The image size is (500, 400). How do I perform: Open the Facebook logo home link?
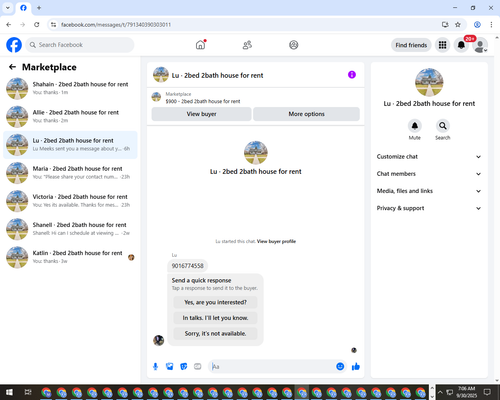click(14, 45)
